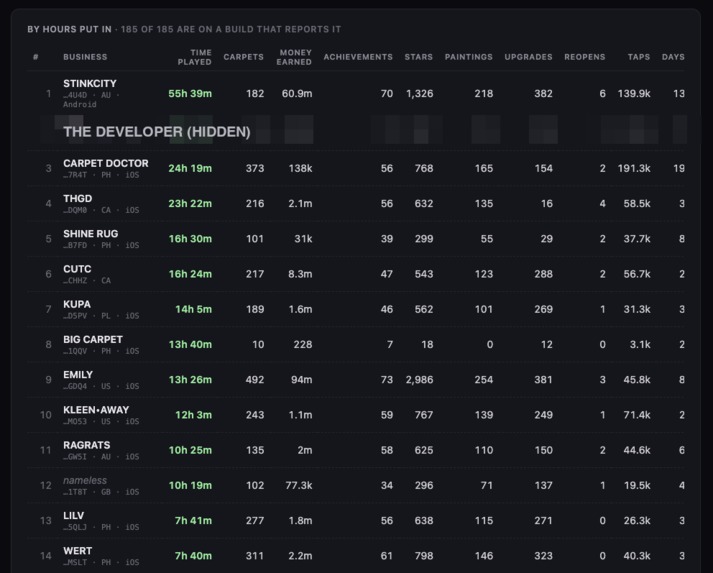Click the CUTC business name
The width and height of the screenshot is (713, 573).
coord(77,269)
